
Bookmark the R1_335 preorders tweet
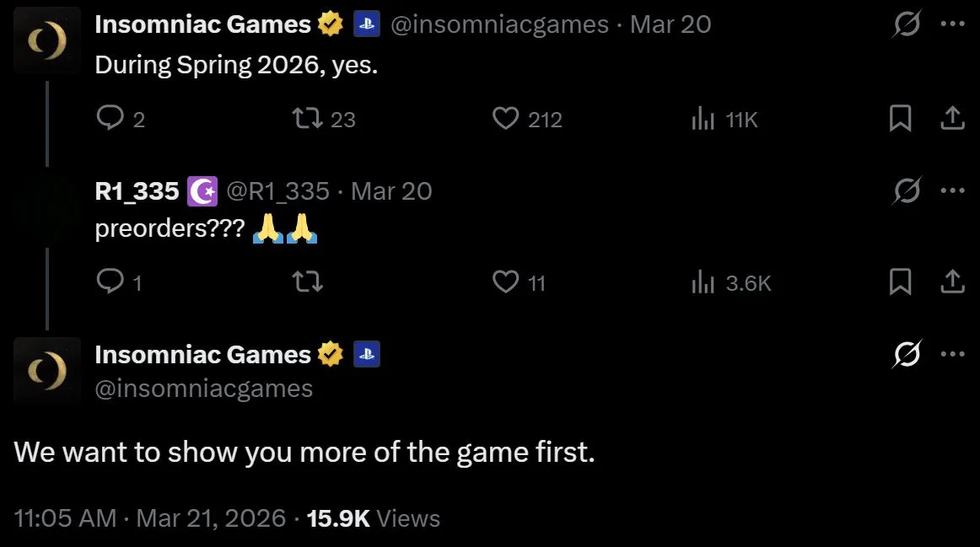click(900, 282)
